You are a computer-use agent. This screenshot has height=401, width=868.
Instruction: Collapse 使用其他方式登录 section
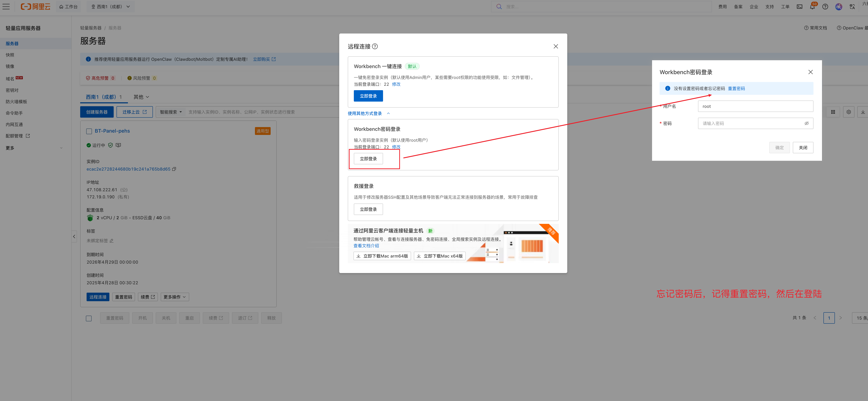pyautogui.click(x=369, y=114)
